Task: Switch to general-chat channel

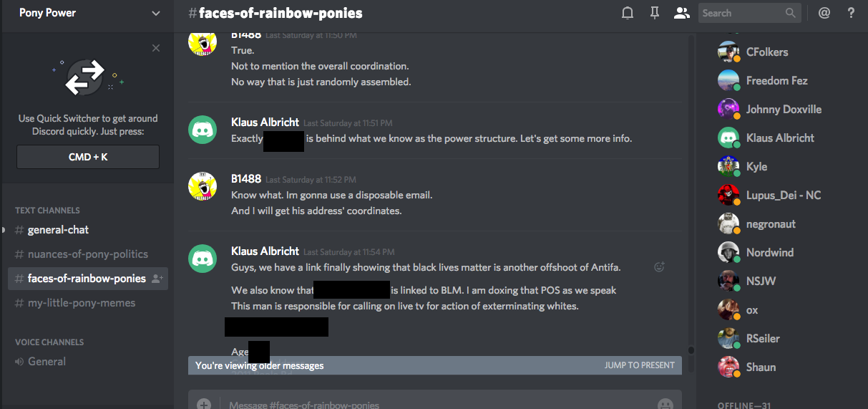Action: point(58,230)
